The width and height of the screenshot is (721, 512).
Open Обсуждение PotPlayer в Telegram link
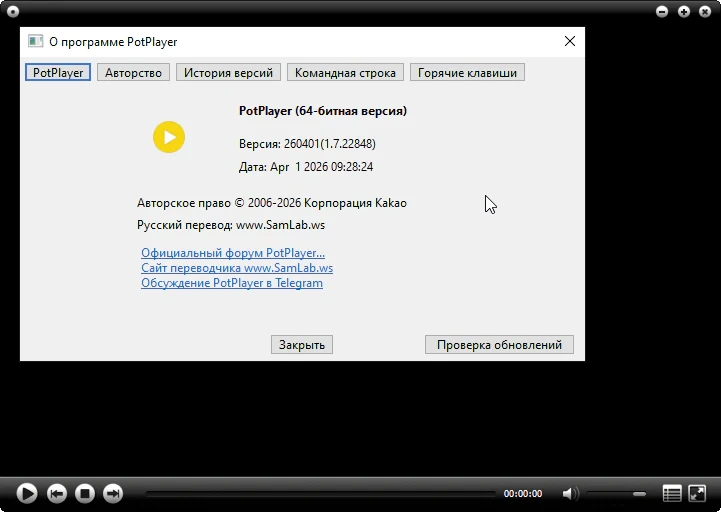click(232, 283)
